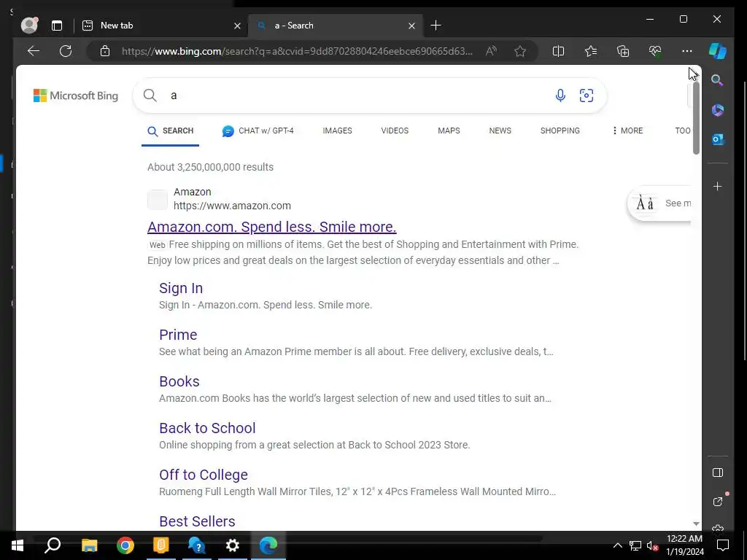Screen dimensions: 747x560
Task: Open Settings gear on taskbar
Action: pyautogui.click(x=233, y=545)
